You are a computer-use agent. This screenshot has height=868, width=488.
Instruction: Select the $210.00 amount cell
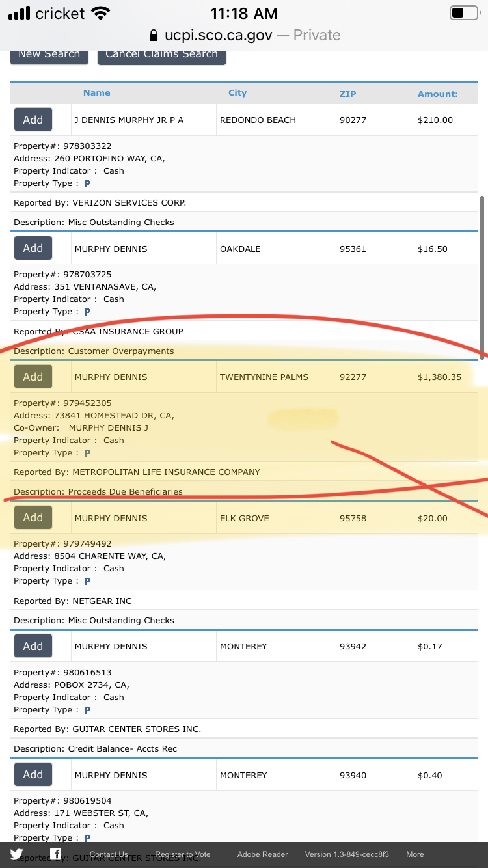(x=435, y=120)
